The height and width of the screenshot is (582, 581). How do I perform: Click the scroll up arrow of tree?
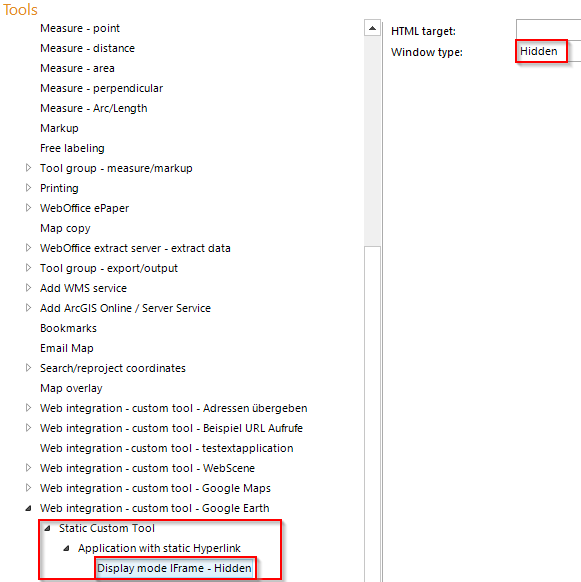click(372, 28)
